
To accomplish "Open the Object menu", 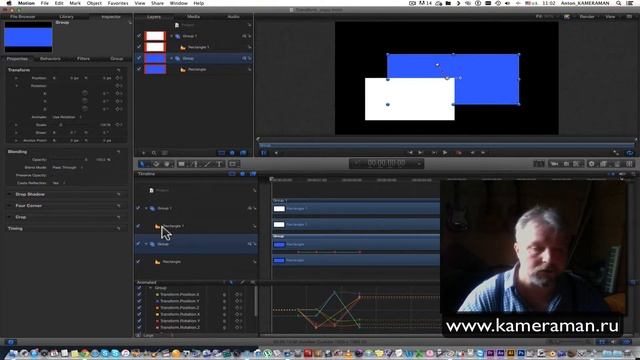I will [x=94, y=3].
